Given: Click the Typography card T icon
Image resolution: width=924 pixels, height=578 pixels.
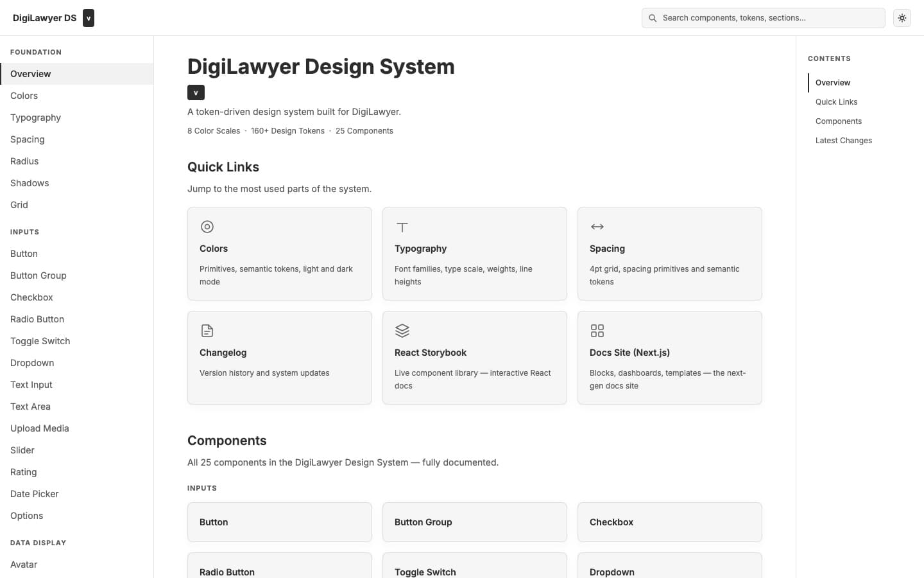Looking at the screenshot, I should click(402, 227).
